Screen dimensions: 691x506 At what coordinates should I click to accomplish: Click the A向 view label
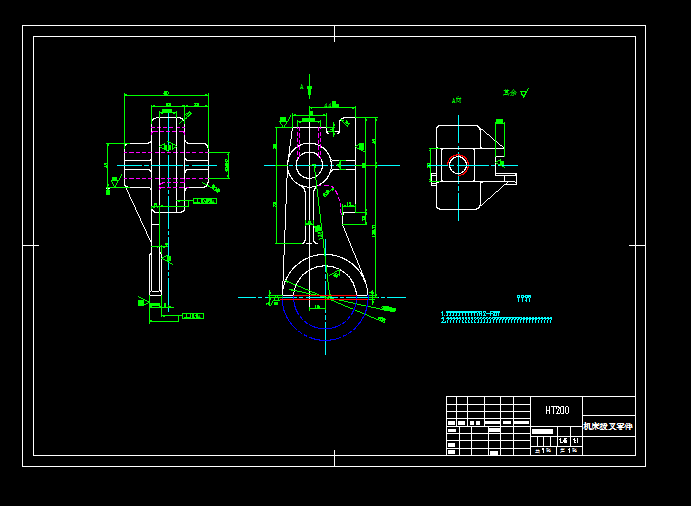coord(457,100)
